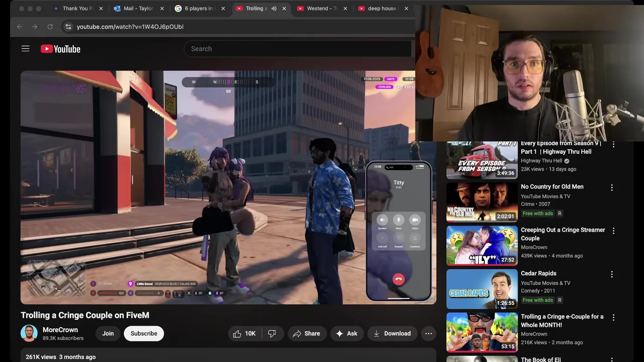Image resolution: width=644 pixels, height=362 pixels.
Task: Click the browser back arrow
Action: 20,27
